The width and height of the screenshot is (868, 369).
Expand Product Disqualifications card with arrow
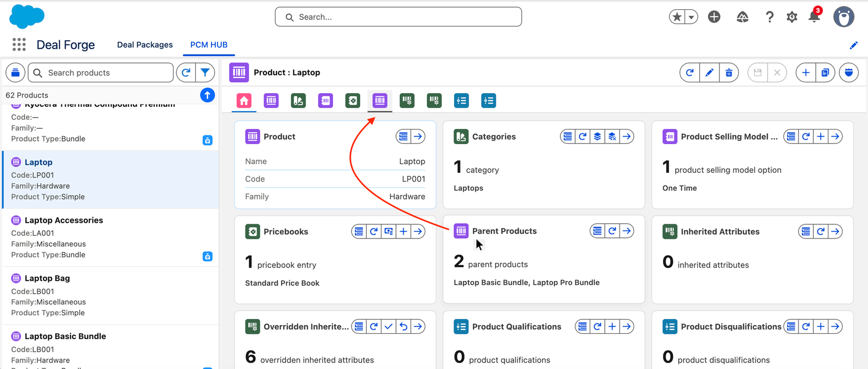pyautogui.click(x=835, y=326)
